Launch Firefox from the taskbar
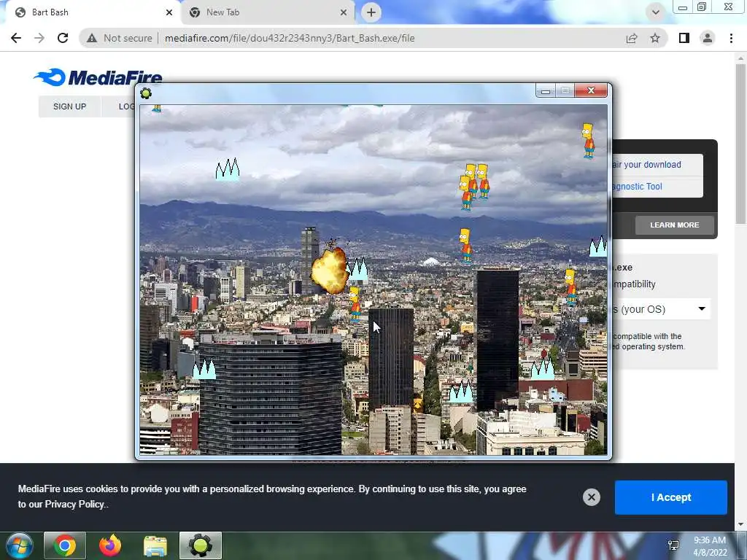The image size is (747, 560). (x=110, y=545)
